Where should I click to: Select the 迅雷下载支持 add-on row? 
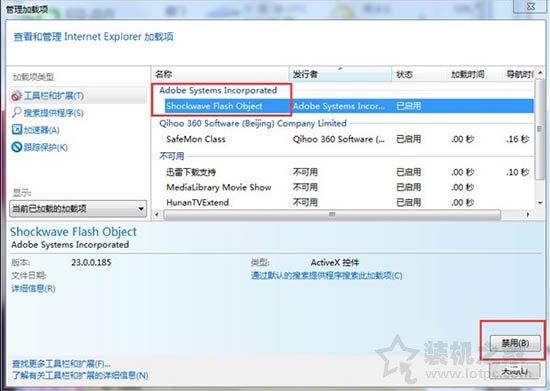pyautogui.click(x=349, y=172)
